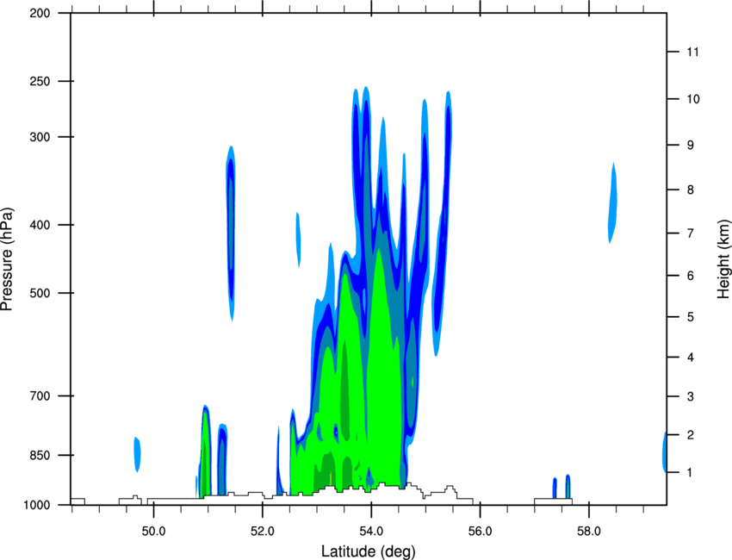Select the 300 pressure tick label
This screenshot has width=732, height=560.
pyautogui.click(x=40, y=137)
